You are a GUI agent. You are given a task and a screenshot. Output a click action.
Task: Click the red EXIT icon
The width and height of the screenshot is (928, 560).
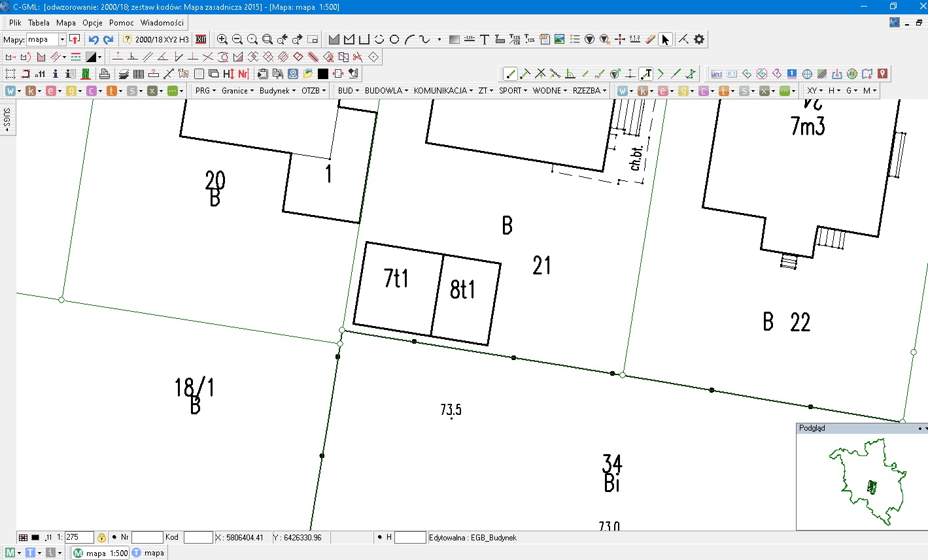(201, 39)
